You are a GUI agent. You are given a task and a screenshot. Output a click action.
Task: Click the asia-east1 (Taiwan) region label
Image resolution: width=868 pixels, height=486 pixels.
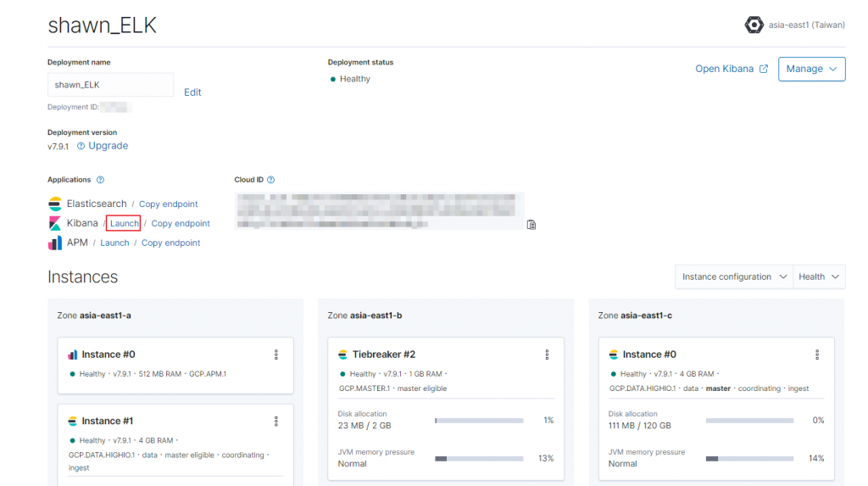[807, 25]
